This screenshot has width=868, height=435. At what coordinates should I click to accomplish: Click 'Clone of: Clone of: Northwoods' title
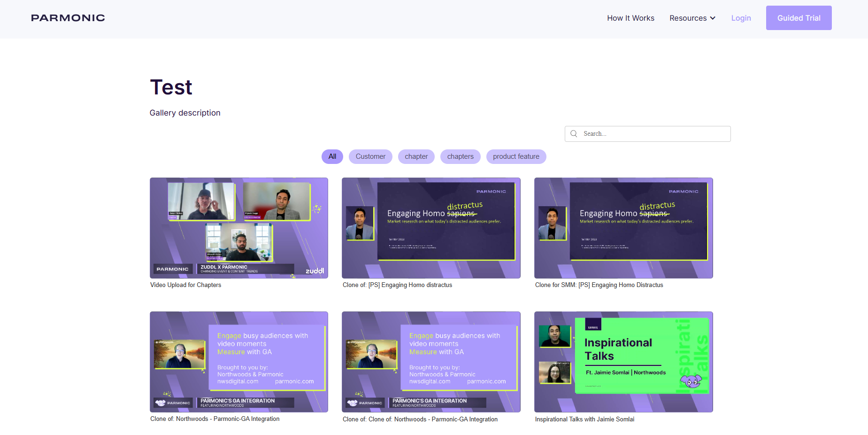point(420,419)
